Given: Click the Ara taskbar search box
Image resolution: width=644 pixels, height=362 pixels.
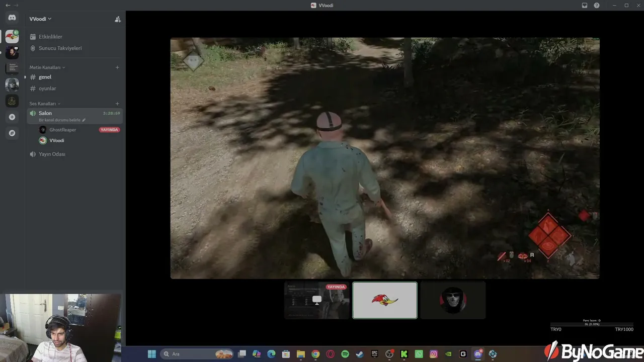Looking at the screenshot, I should [197, 354].
